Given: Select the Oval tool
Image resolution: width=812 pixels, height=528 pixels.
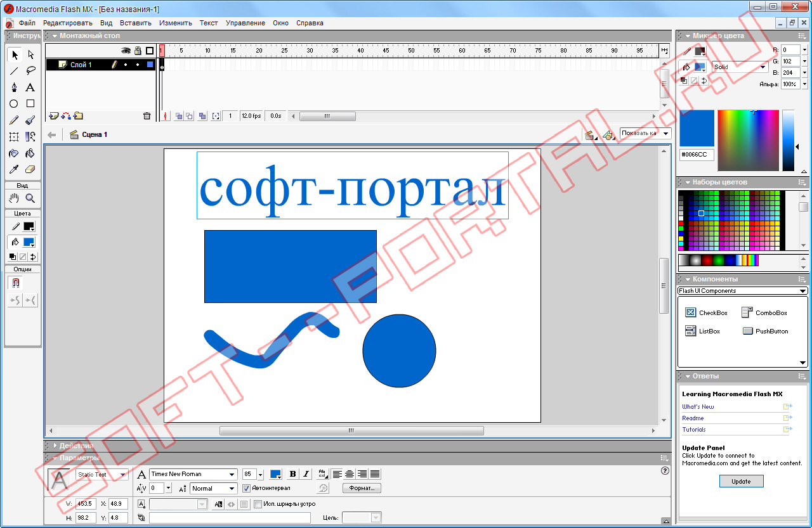Looking at the screenshot, I should pyautogui.click(x=14, y=103).
